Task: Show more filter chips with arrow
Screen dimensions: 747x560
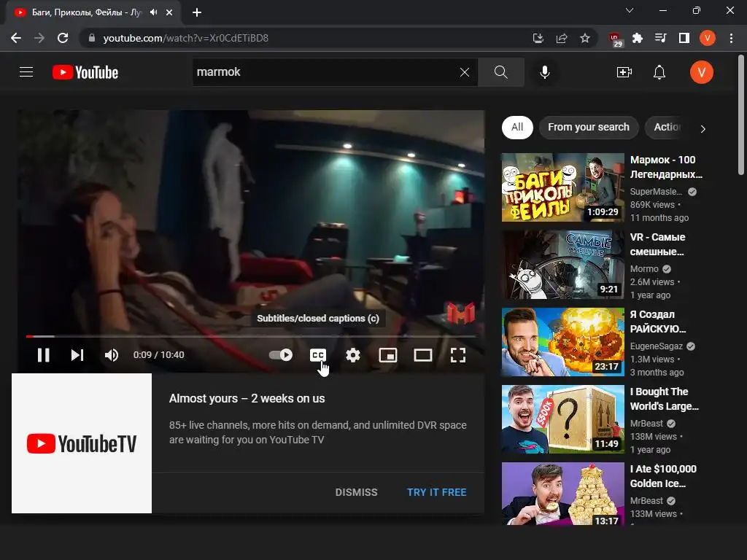Action: (x=703, y=128)
